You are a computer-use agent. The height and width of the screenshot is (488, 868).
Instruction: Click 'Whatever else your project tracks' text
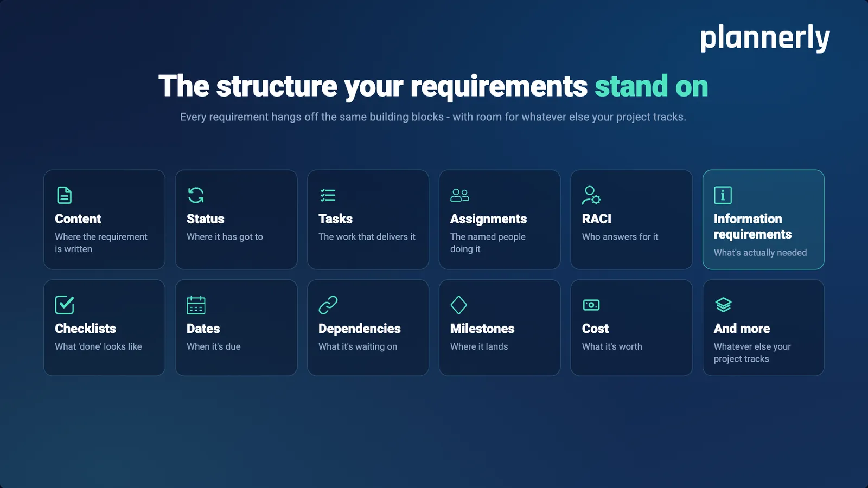pos(752,352)
